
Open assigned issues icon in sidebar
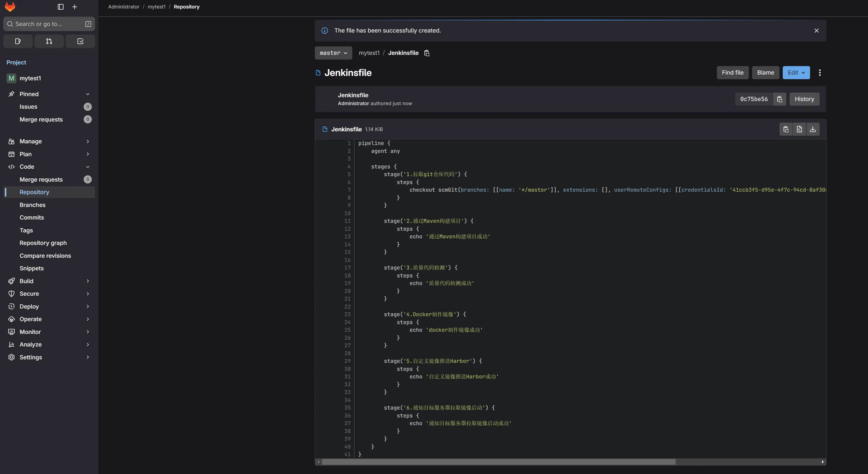coord(18,41)
